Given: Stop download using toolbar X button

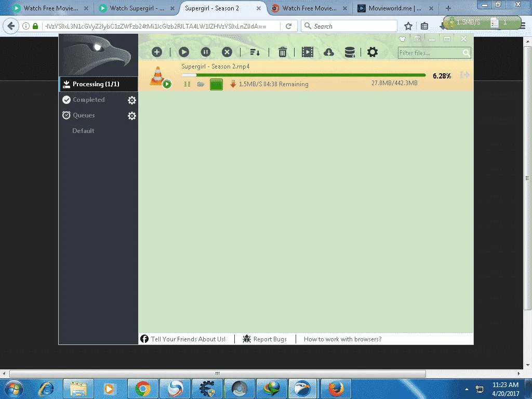Looking at the screenshot, I should 227,52.
